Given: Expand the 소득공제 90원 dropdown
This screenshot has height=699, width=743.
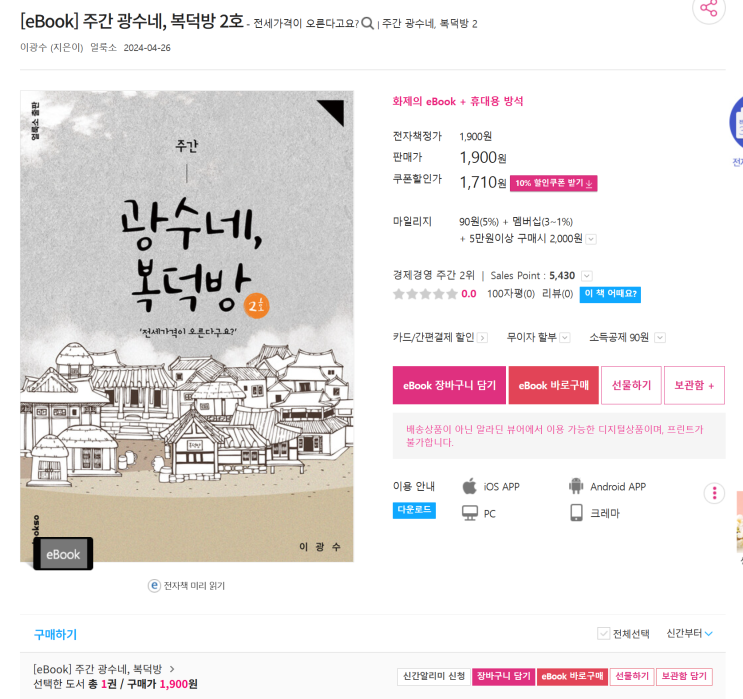Looking at the screenshot, I should pos(660,337).
